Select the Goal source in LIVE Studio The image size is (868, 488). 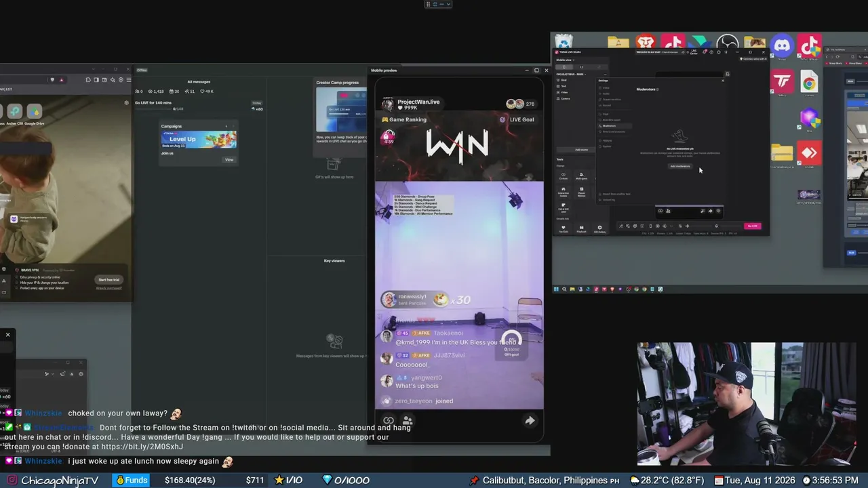562,80
